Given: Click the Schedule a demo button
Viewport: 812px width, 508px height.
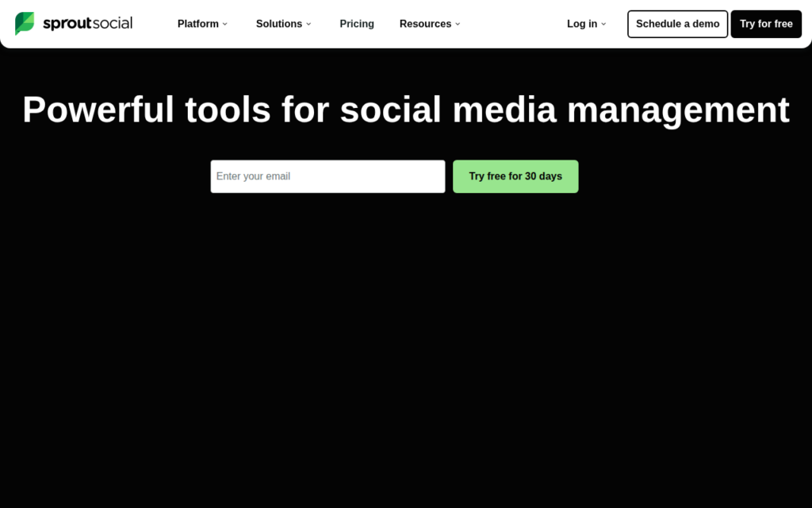Looking at the screenshot, I should coord(677,24).
